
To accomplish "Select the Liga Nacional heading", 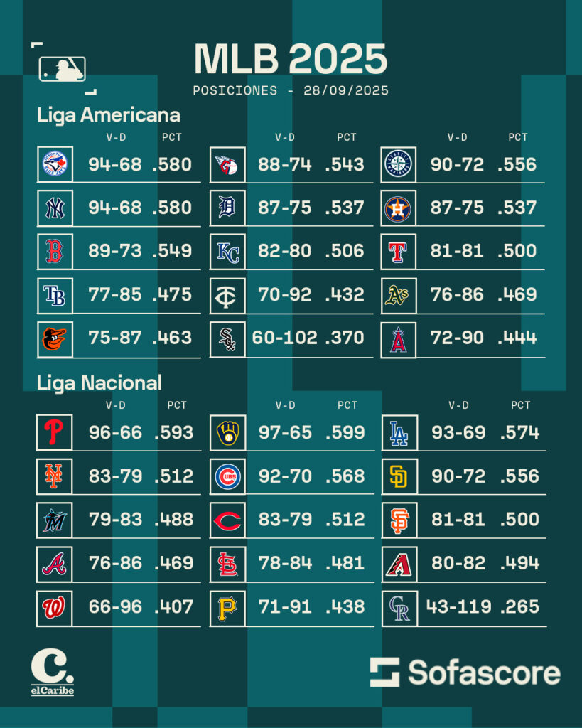I will (x=99, y=382).
